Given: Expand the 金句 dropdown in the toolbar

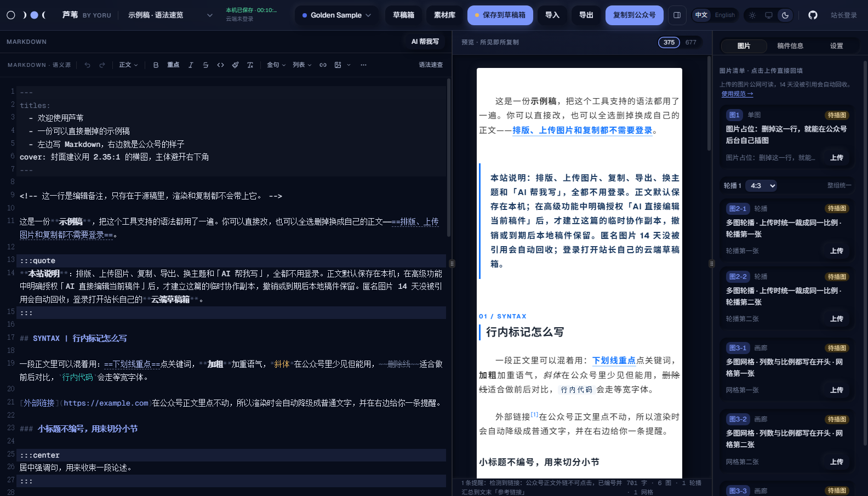Looking at the screenshot, I should [276, 65].
